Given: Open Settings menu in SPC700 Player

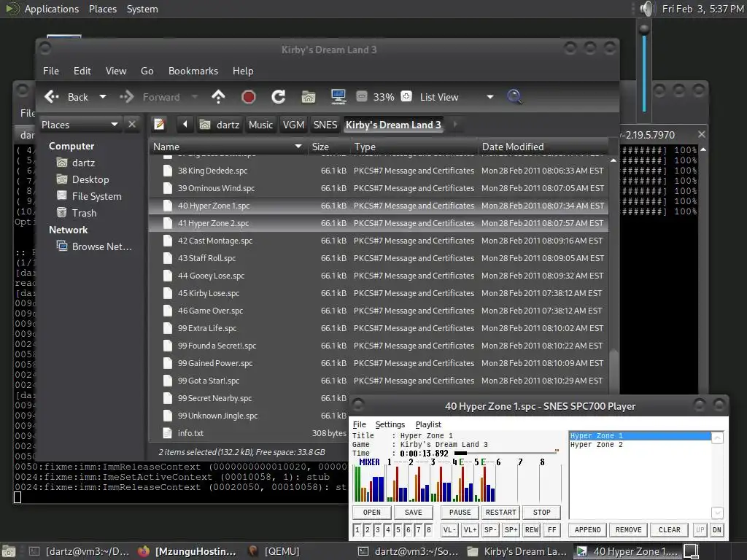Looking at the screenshot, I should [x=390, y=424].
